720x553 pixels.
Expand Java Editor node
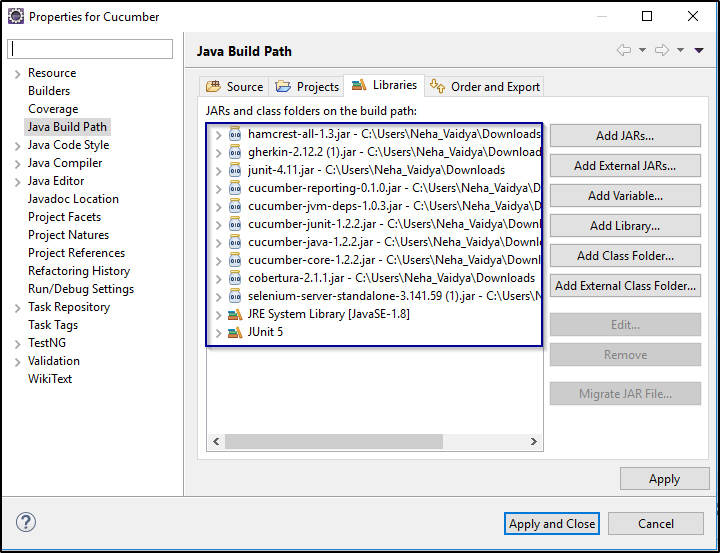pyautogui.click(x=17, y=182)
